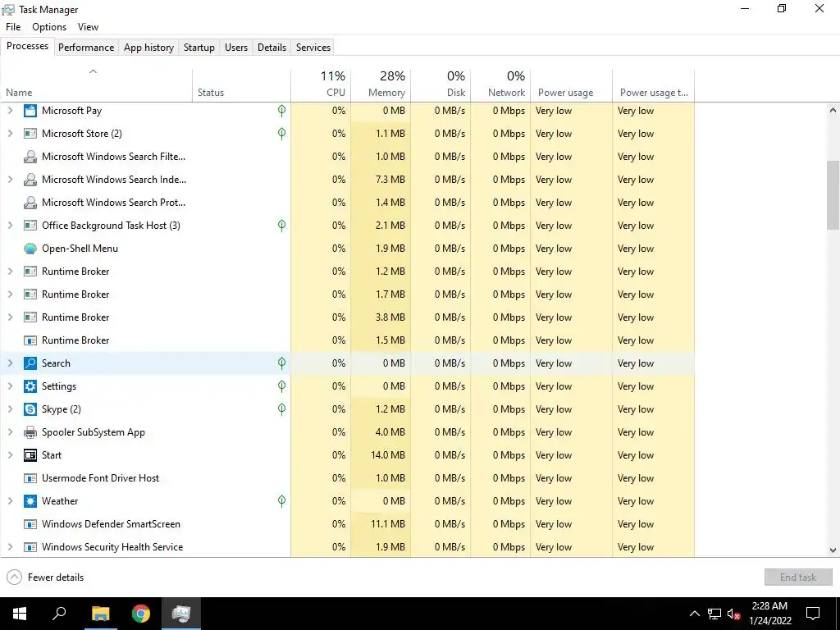This screenshot has width=840, height=630.
Task: Click the Office Background Task Host icon
Action: [x=30, y=226]
